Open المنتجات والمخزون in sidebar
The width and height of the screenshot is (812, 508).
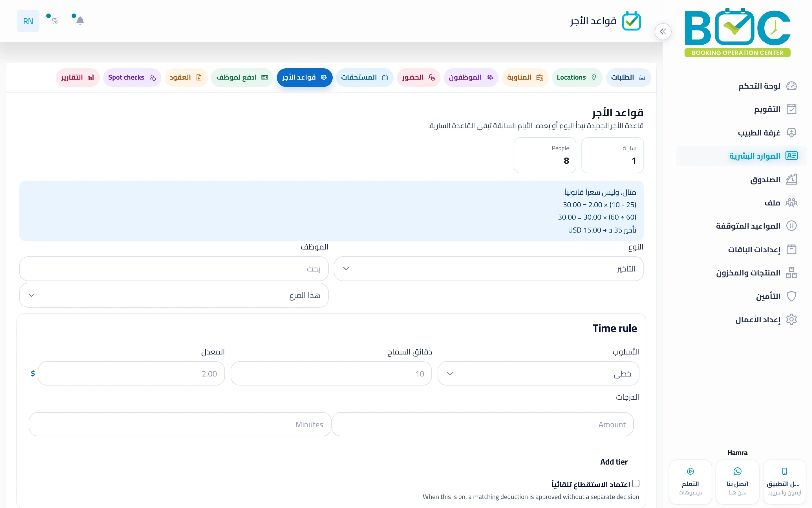[741, 272]
